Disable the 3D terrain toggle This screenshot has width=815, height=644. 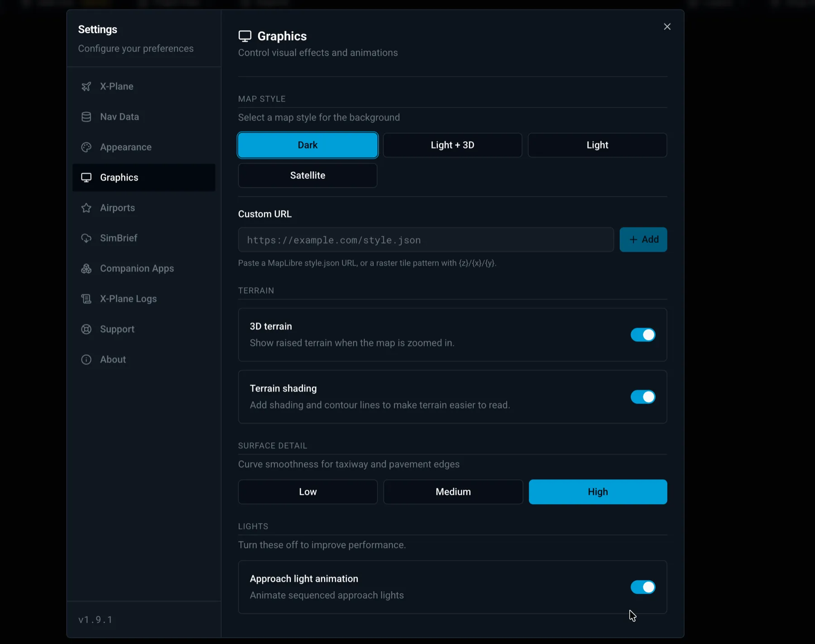[643, 335]
